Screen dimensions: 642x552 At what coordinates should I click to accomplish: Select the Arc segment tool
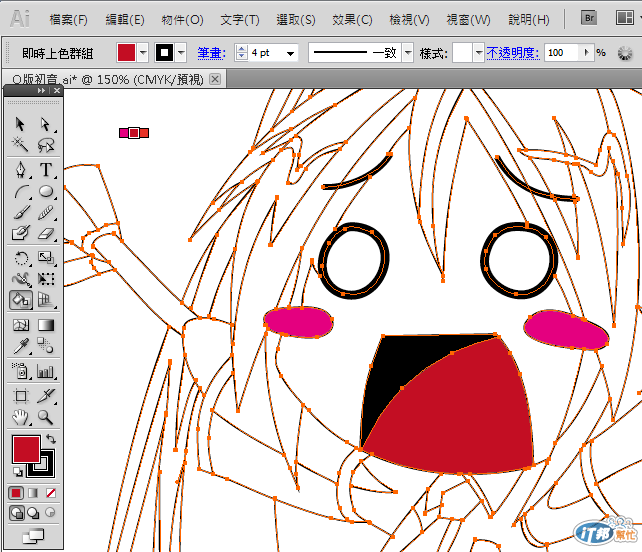pyautogui.click(x=20, y=191)
